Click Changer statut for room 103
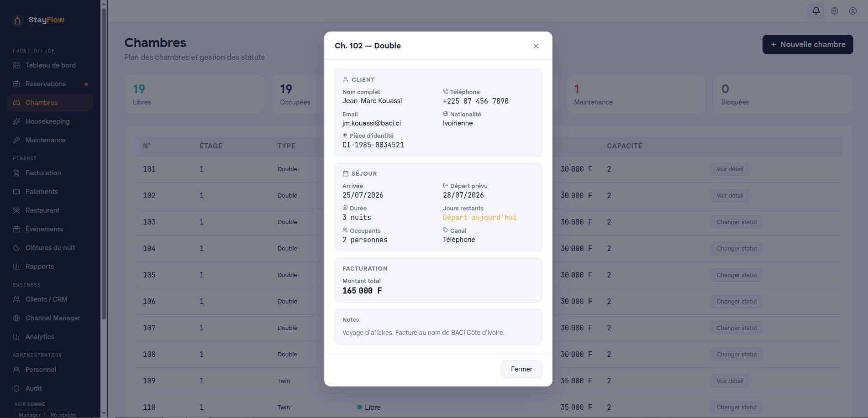Screen dimensions: 868x418 click(736, 222)
